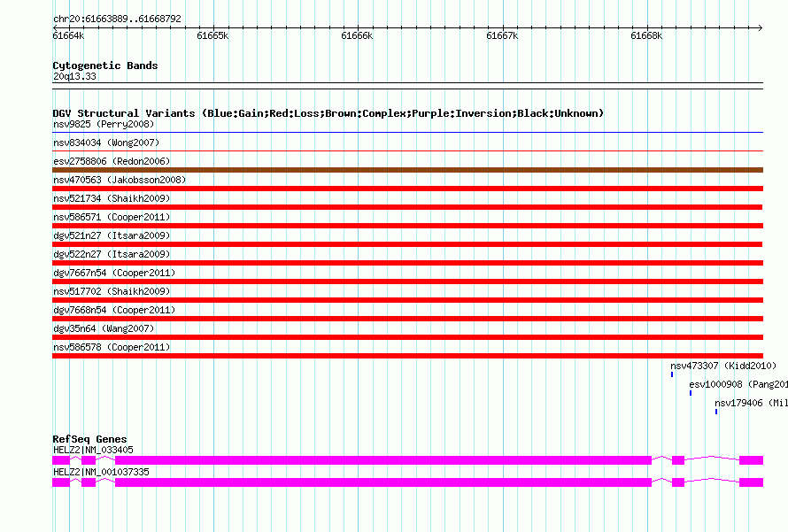
Task: Select small blue marker under nsv179406
Action: (x=716, y=412)
